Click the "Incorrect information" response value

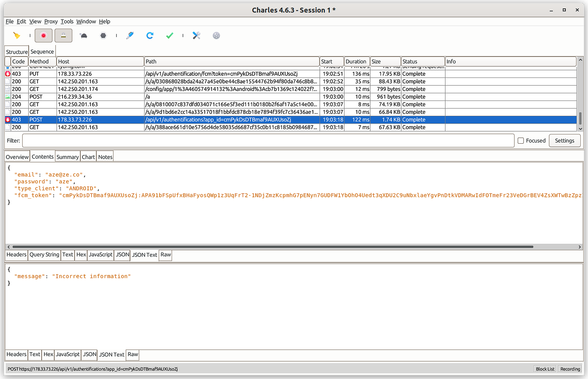91,276
